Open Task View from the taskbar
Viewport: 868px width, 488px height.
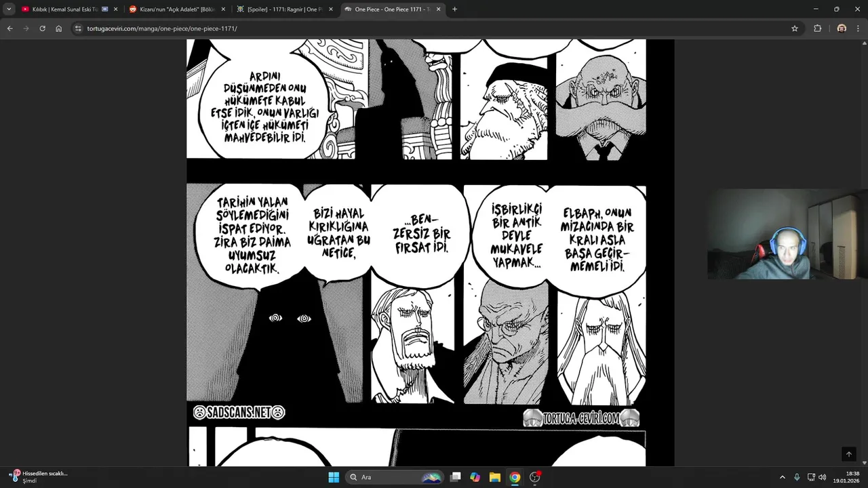(456, 477)
